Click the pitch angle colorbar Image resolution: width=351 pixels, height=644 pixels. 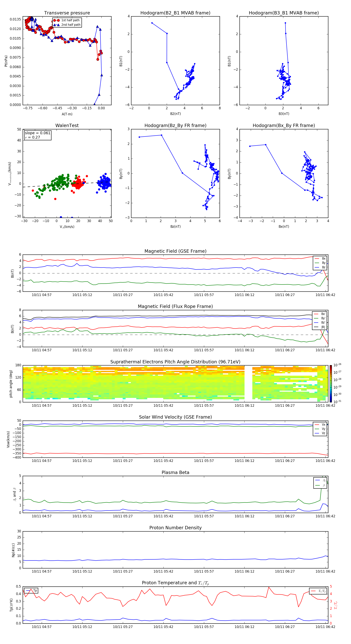(331, 384)
